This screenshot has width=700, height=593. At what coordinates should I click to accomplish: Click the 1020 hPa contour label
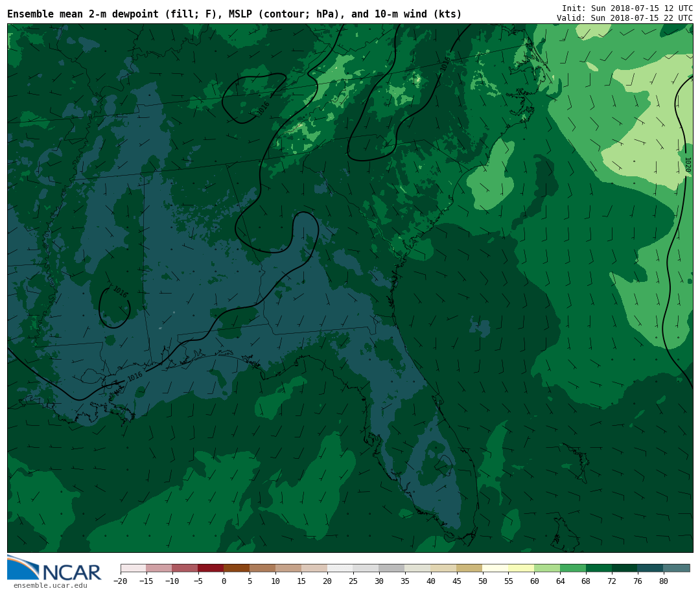(x=687, y=165)
